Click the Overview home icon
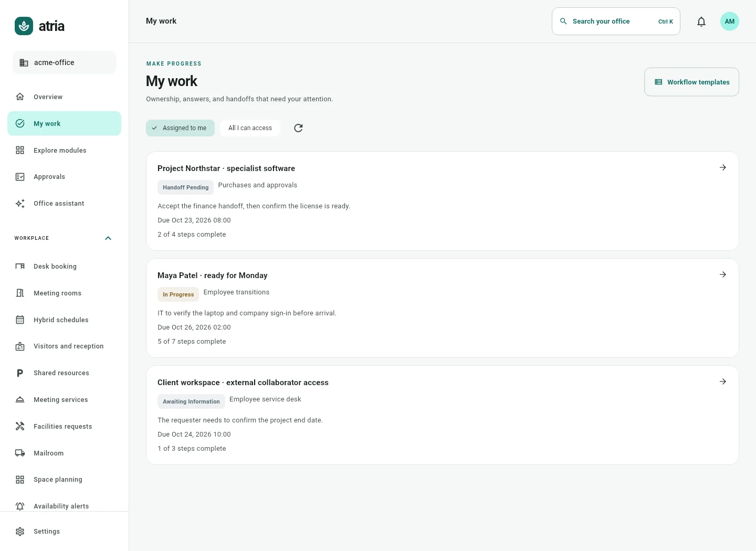Screen dimensions: 756x551 tap(20, 97)
